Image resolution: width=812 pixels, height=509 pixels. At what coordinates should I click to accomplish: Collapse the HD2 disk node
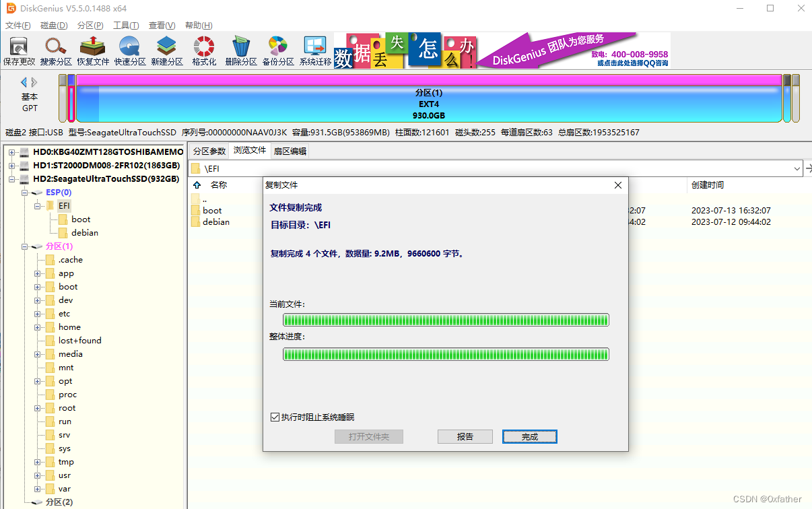11,179
